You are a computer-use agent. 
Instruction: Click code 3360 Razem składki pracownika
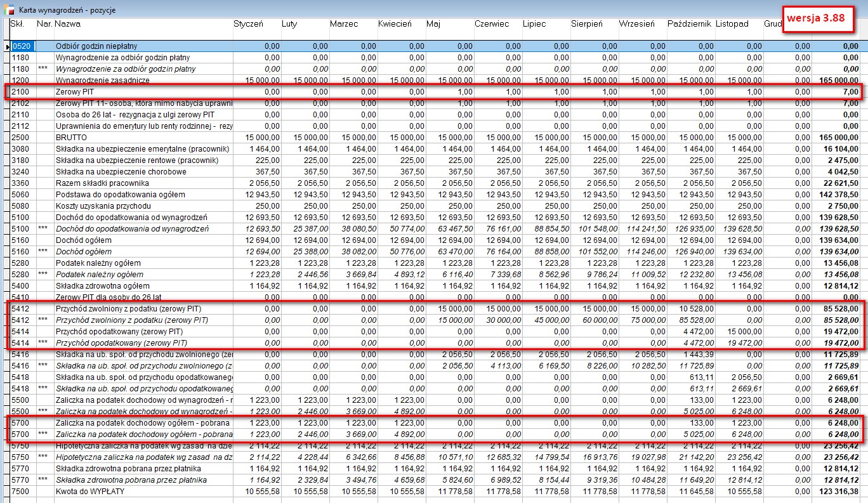coord(20,183)
